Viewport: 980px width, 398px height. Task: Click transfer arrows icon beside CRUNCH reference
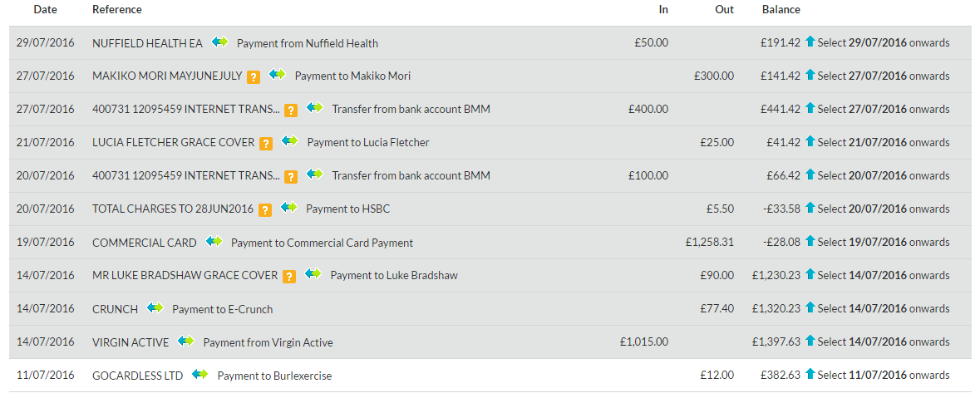[155, 308]
